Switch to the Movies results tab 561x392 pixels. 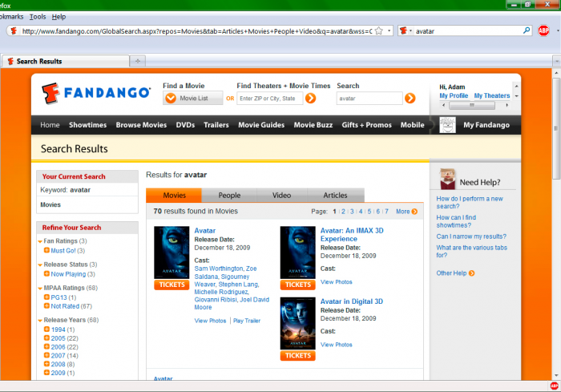pyautogui.click(x=174, y=196)
